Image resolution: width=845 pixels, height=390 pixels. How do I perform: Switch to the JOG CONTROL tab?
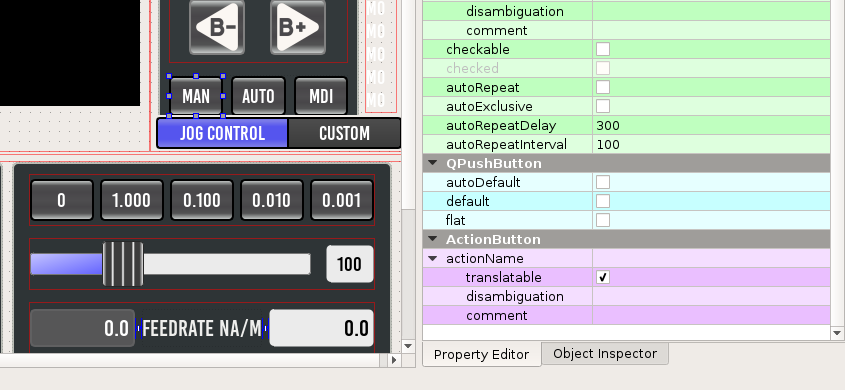(x=223, y=133)
